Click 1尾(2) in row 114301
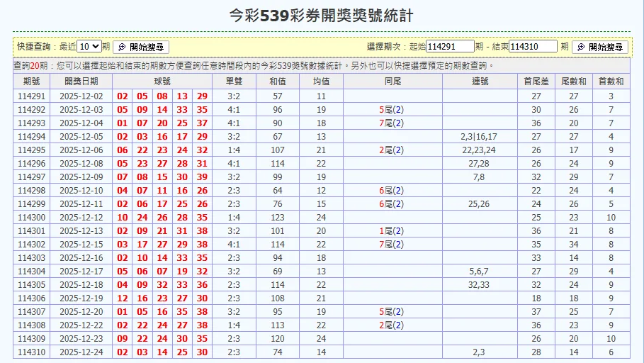Viewport: 644px width, 363px height. (391, 231)
